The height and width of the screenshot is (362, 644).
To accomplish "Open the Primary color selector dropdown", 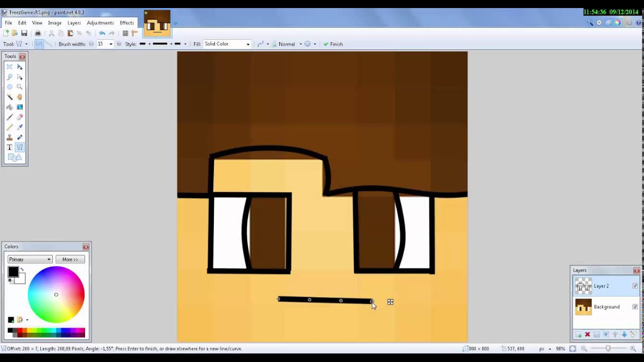I will [x=30, y=259].
